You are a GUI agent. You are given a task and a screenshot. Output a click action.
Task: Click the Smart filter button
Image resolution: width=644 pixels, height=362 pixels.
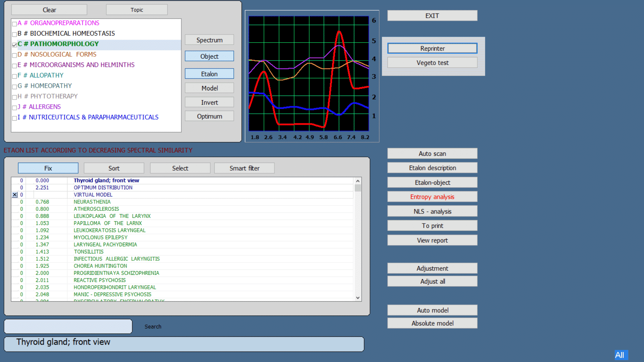tap(244, 168)
